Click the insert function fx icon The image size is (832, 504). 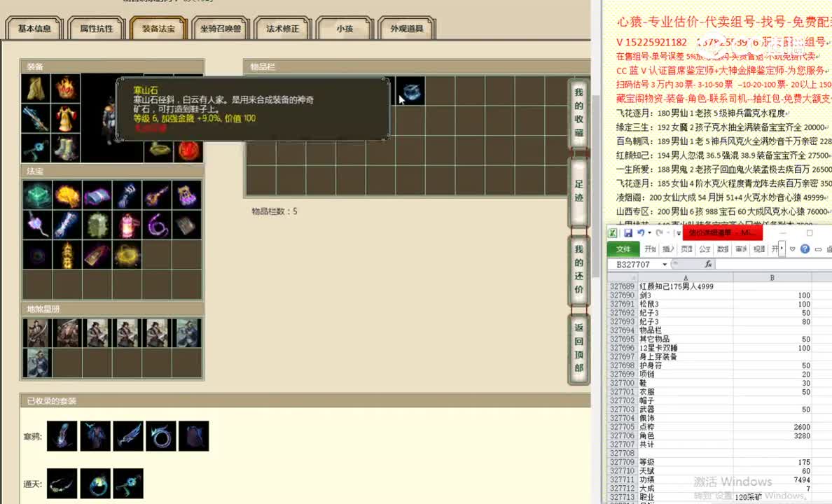point(708,264)
